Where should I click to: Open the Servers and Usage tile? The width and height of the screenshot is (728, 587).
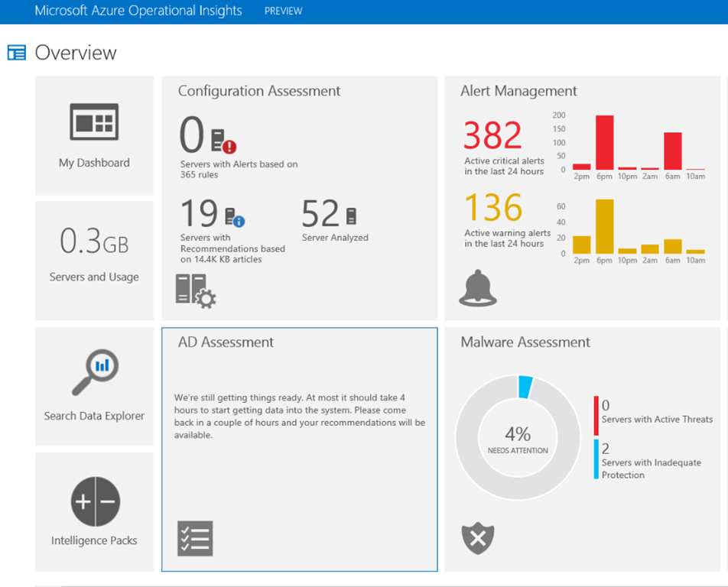(94, 260)
